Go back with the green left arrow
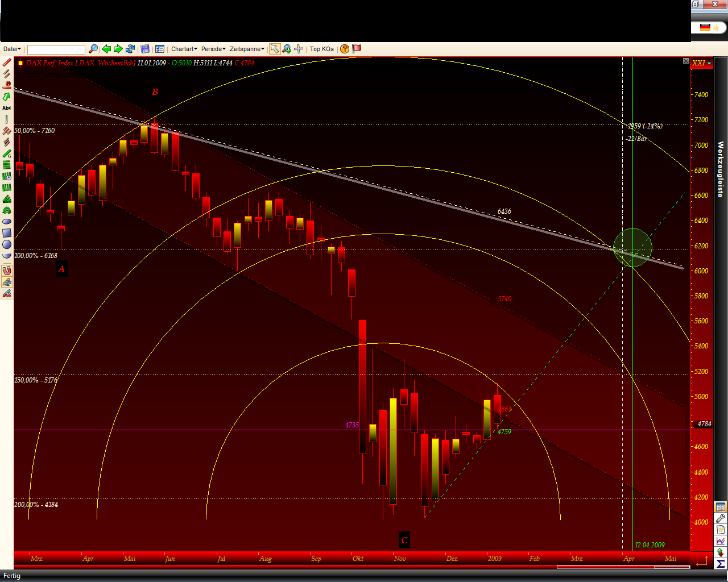Image resolution: width=728 pixels, height=582 pixels. click(106, 49)
